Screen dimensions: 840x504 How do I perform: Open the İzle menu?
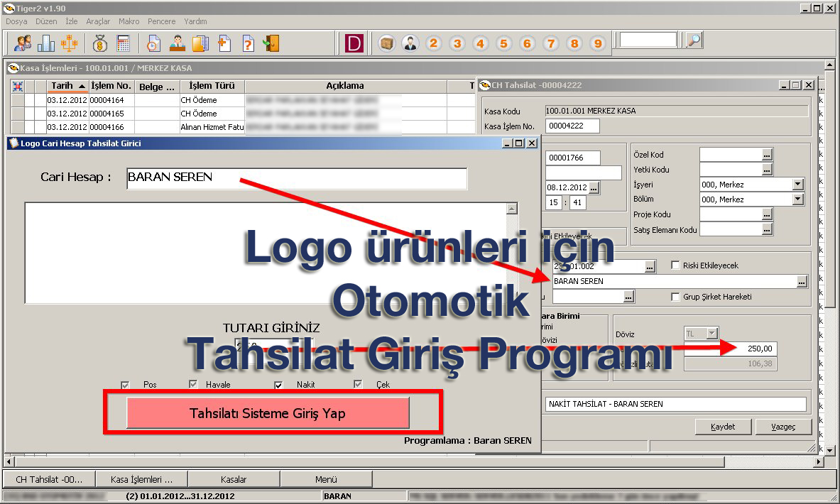[x=71, y=21]
